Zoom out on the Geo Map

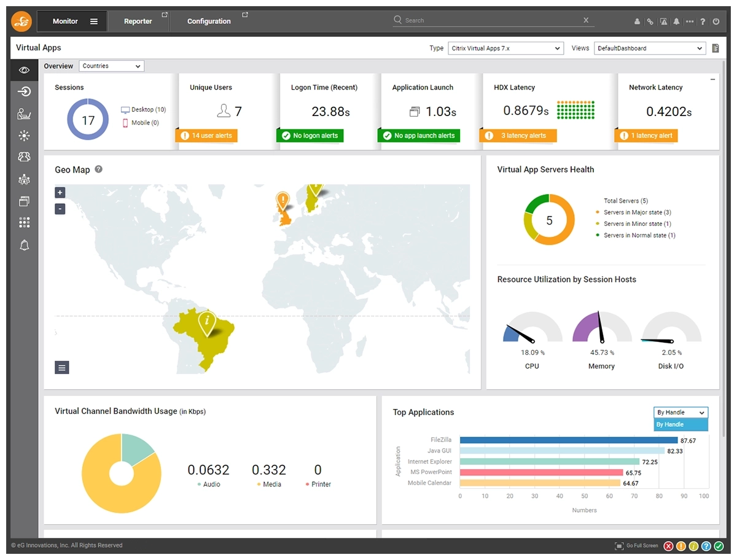click(x=60, y=209)
